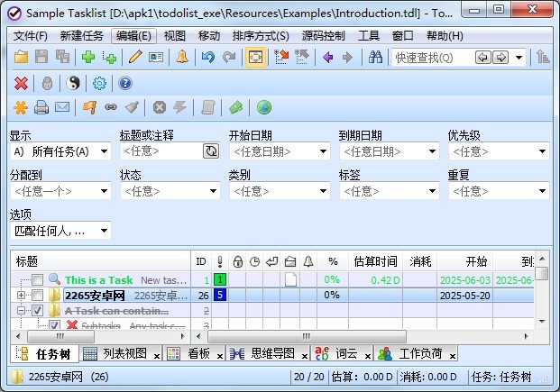Uncheck the 'A Task can contain' checkbox

[38, 311]
